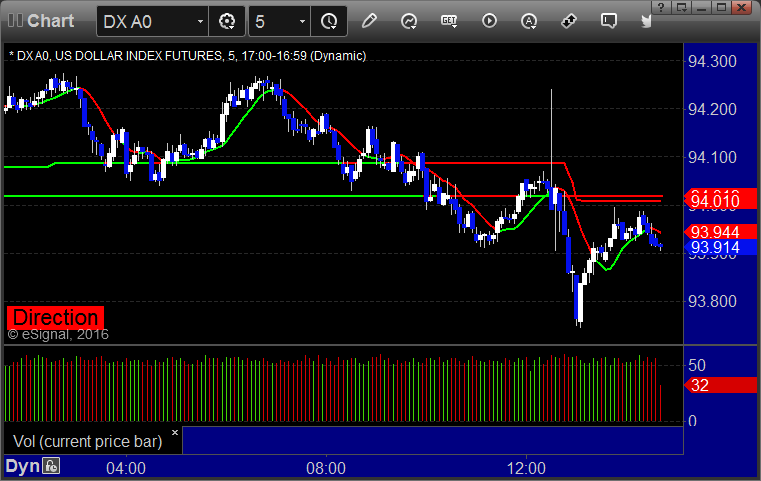
Task: Open the alerts A circle icon
Action: coord(529,21)
